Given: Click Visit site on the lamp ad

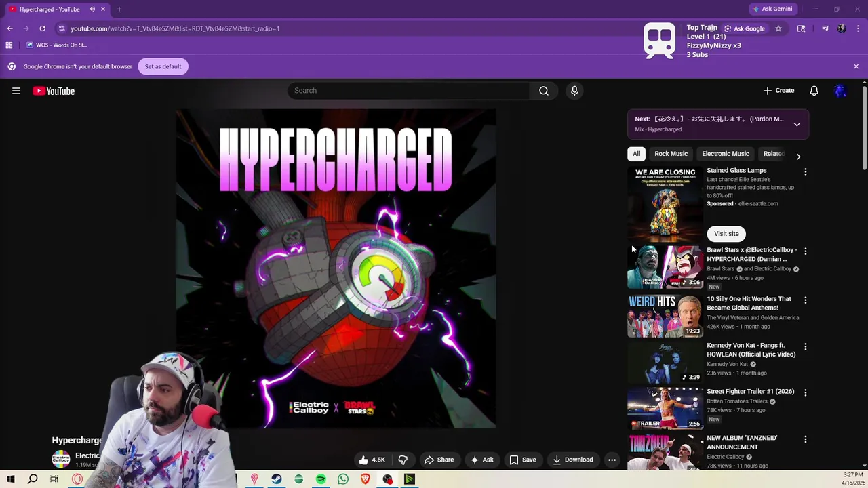Looking at the screenshot, I should click(726, 234).
